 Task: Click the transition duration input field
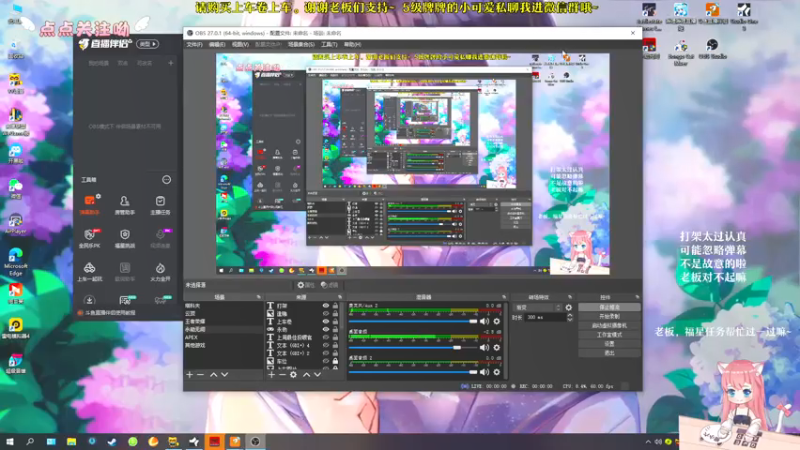click(545, 317)
